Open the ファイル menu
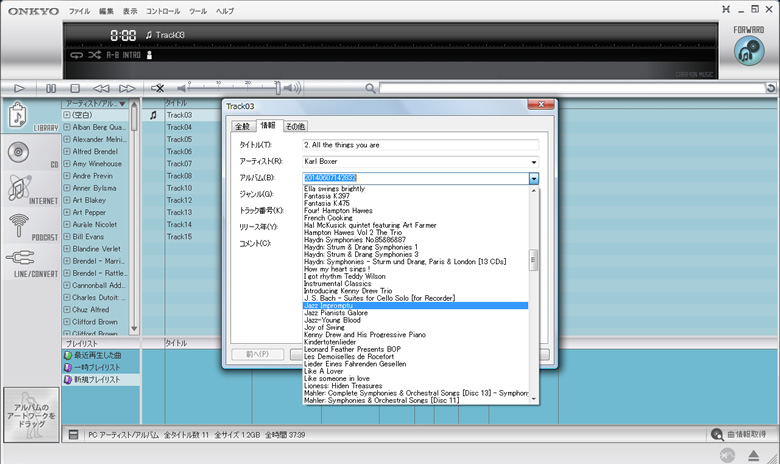Screen dimensions: 780x464 click(x=79, y=11)
